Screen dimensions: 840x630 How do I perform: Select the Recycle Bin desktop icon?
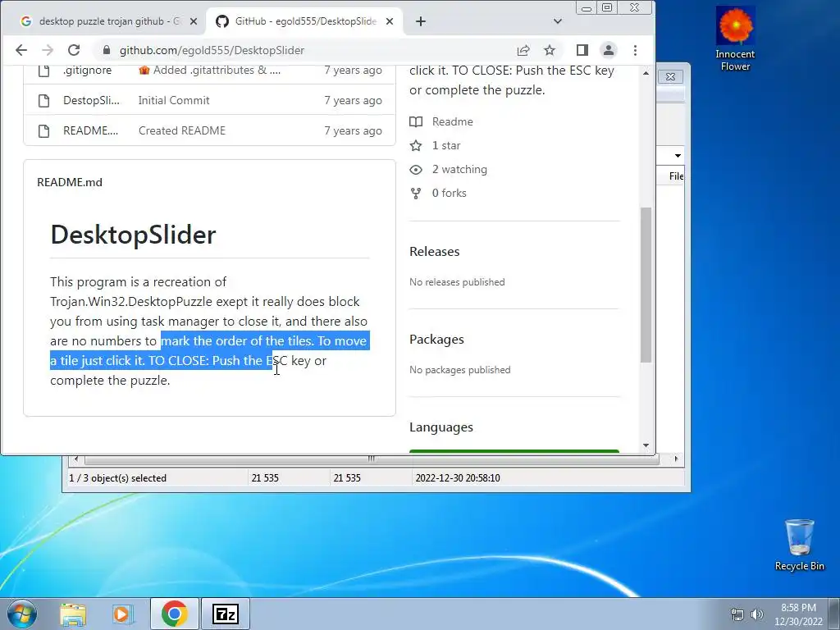[799, 545]
